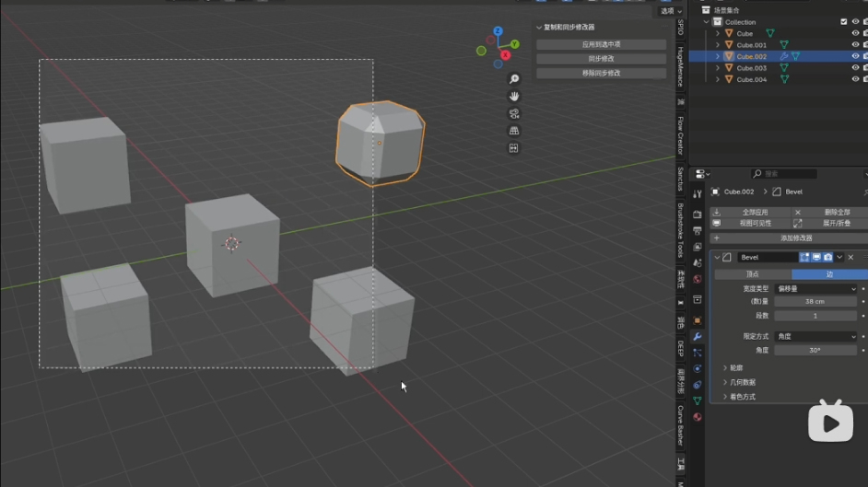The image size is (868, 487).
Task: Open the Flow Creator sidebar tab
Action: (680, 135)
